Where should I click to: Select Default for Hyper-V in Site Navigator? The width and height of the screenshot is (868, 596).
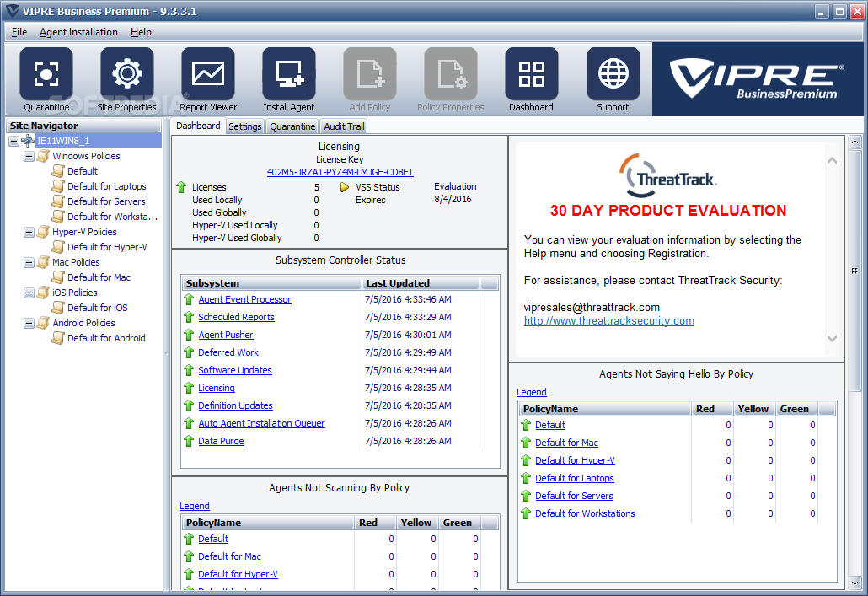[x=107, y=247]
